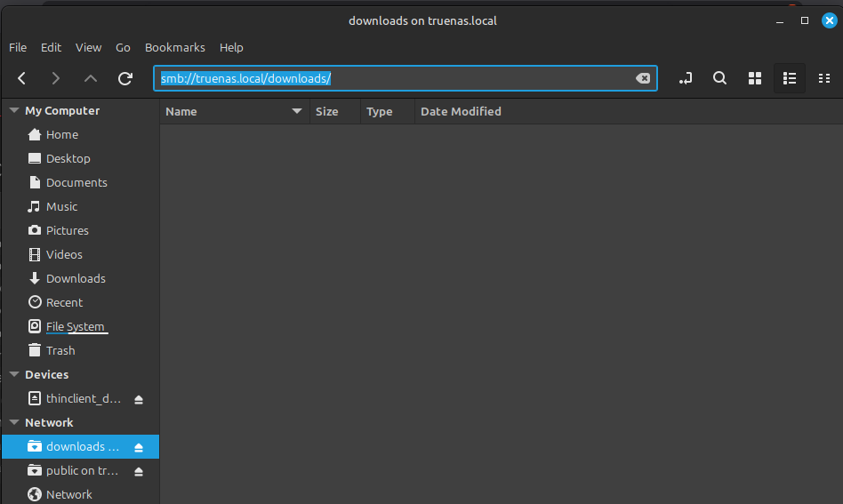
Task: Open Trash in the sidebar
Action: pos(60,350)
